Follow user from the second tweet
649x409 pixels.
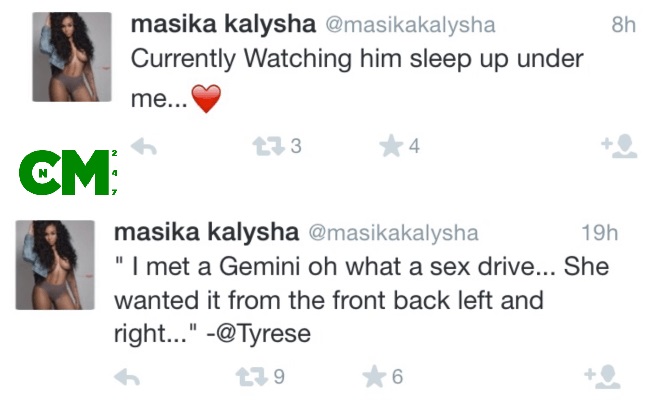click(x=603, y=377)
